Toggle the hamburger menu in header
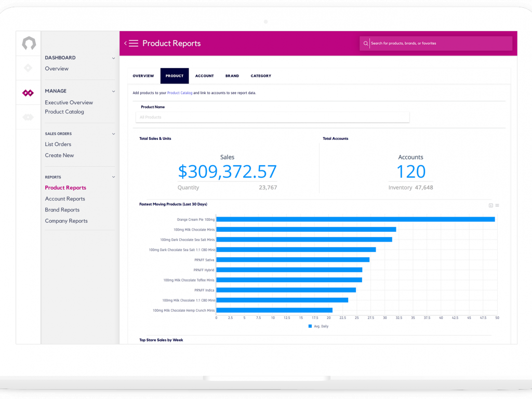This screenshot has height=399, width=532. coord(134,44)
